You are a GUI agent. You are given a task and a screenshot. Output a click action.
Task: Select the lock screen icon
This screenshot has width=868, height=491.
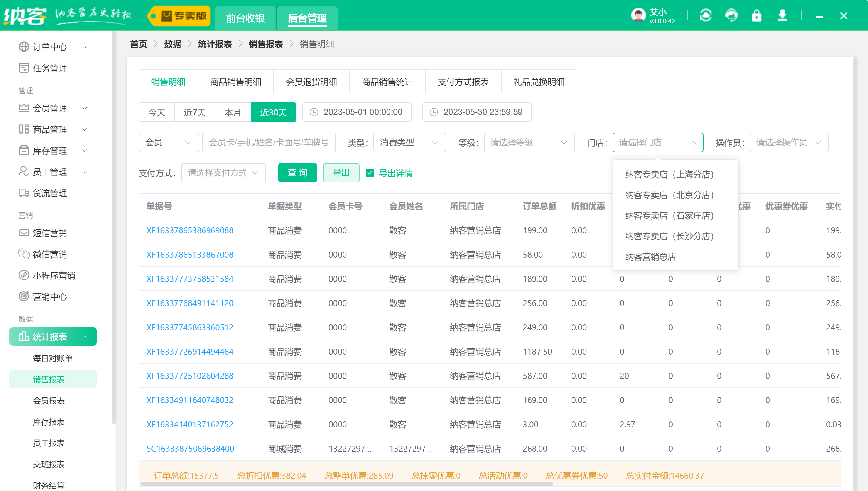click(757, 15)
